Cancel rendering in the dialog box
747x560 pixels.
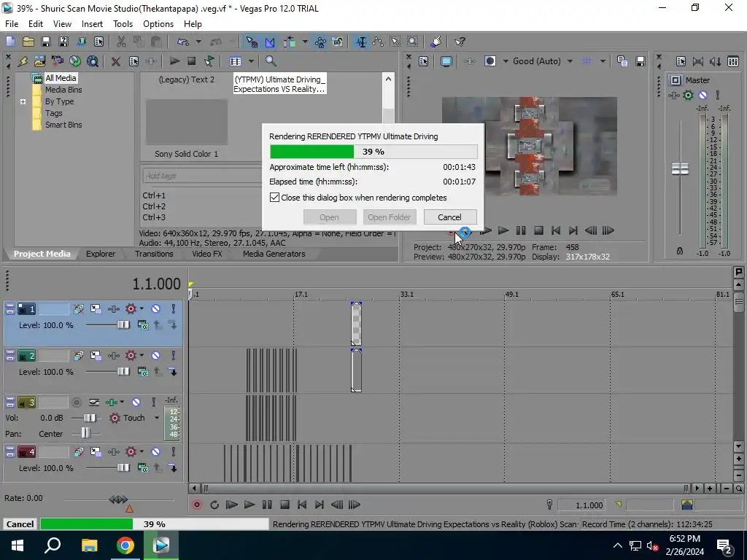click(449, 217)
